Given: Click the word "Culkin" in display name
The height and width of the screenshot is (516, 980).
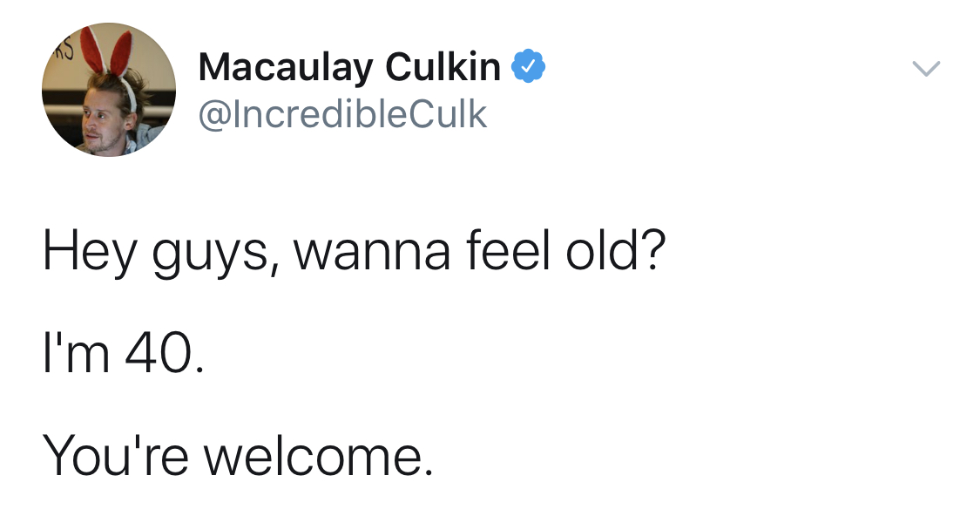Looking at the screenshot, I should (x=443, y=65).
